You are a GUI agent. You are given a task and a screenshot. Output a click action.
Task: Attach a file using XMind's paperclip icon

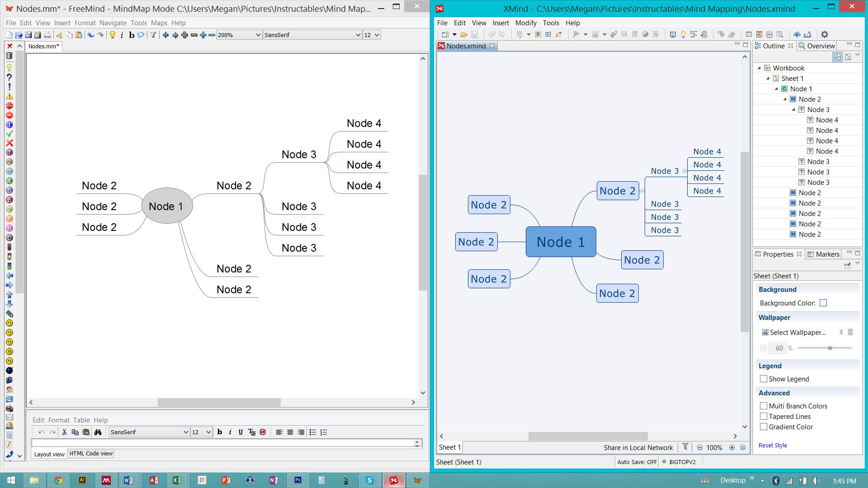coord(613,34)
